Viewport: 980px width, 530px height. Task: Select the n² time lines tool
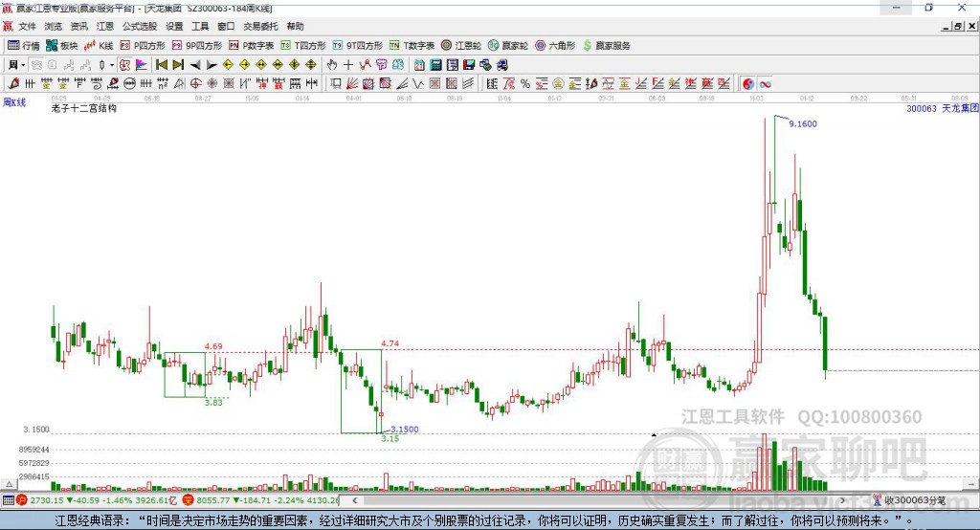point(163,84)
